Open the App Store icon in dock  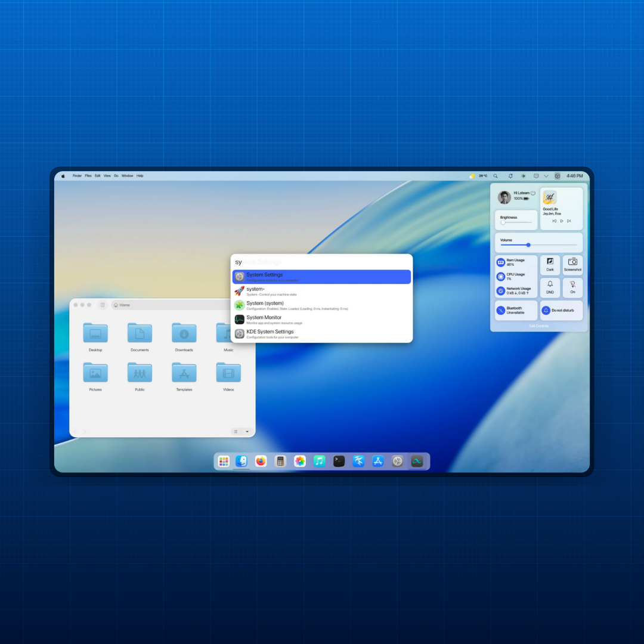coord(378,461)
